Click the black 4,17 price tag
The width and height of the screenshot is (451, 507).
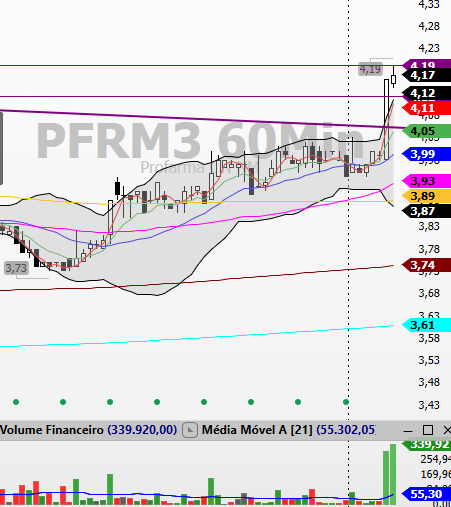[427, 76]
